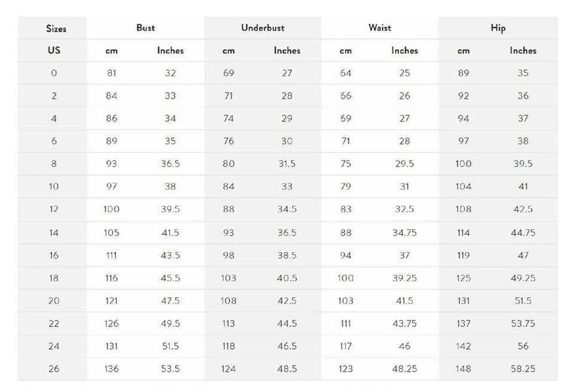Image resolution: width=574 pixels, height=392 pixels.
Task: Click the Inches subheader under Bust
Action: pos(170,51)
